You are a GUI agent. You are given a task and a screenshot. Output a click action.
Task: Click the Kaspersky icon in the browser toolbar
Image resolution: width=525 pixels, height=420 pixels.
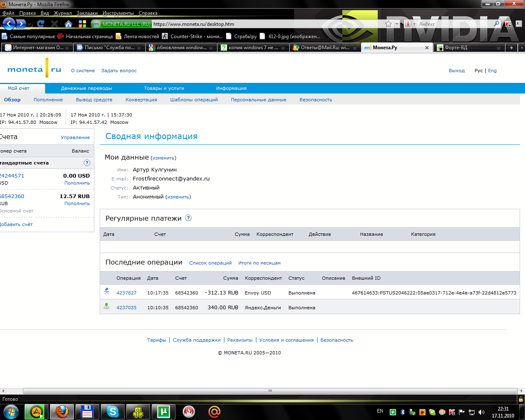pyautogui.click(x=509, y=24)
